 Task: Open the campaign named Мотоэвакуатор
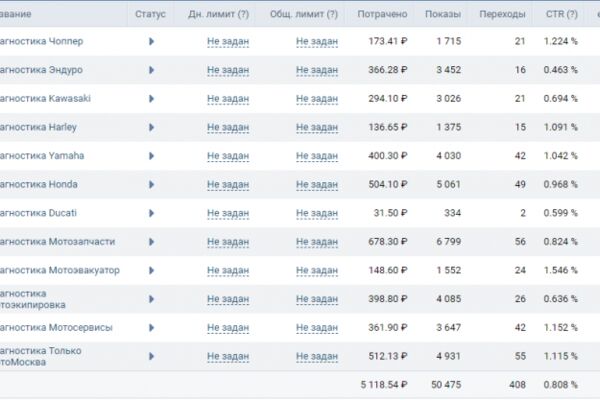(x=60, y=271)
